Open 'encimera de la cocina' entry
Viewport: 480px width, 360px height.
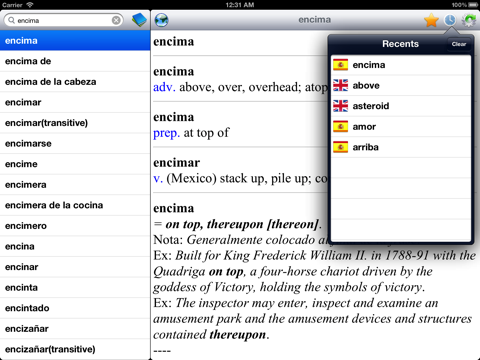coord(75,205)
